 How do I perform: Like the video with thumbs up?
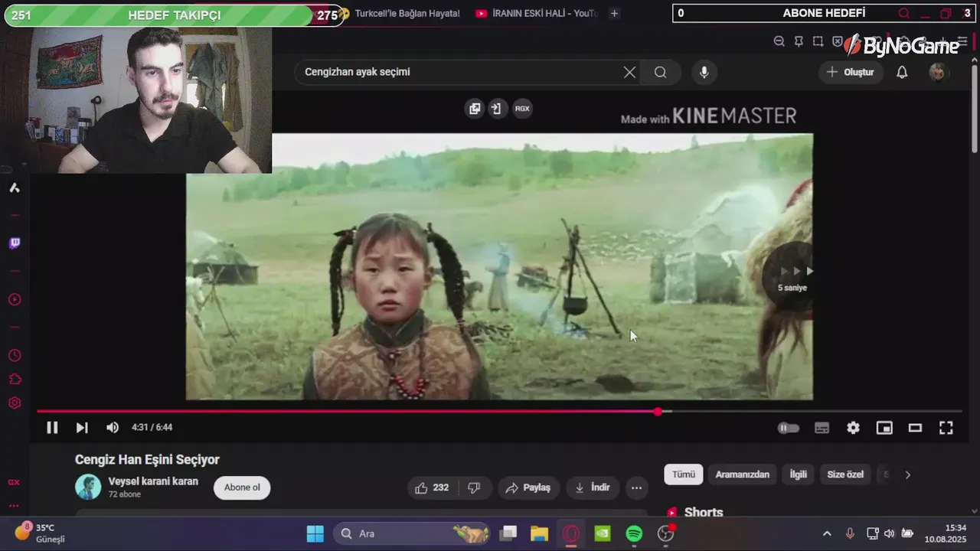[432, 487]
